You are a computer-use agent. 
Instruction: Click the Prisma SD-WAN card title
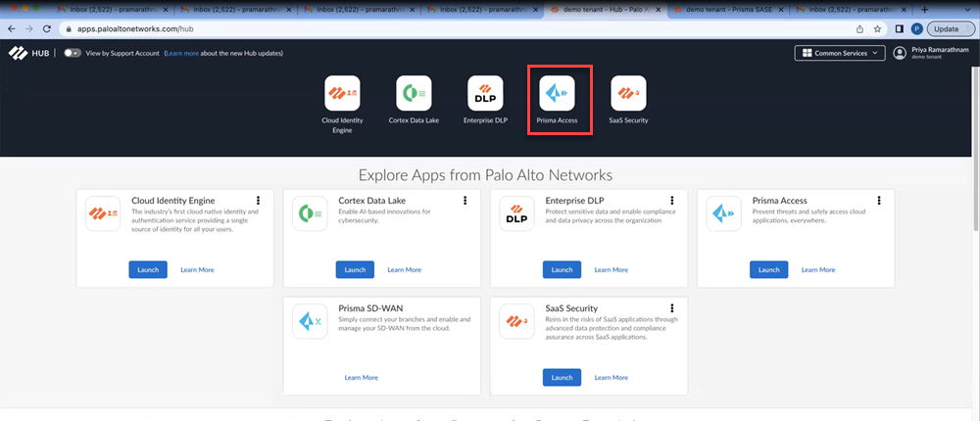pos(370,308)
